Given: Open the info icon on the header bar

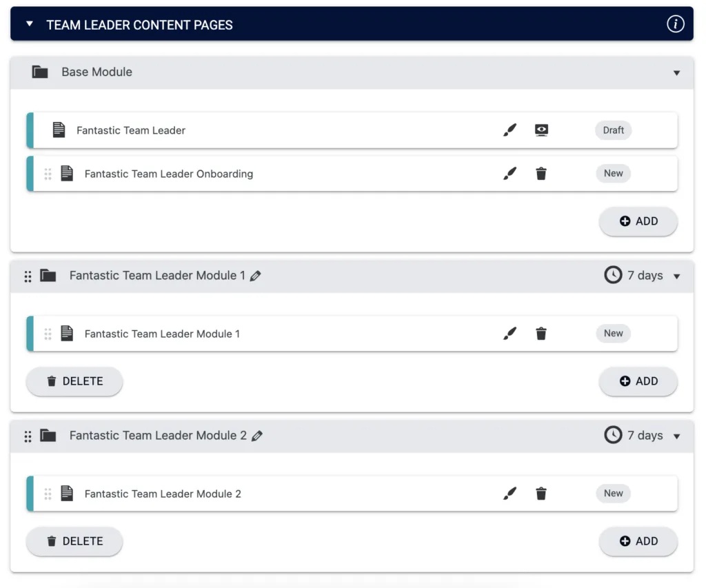Looking at the screenshot, I should (x=676, y=23).
